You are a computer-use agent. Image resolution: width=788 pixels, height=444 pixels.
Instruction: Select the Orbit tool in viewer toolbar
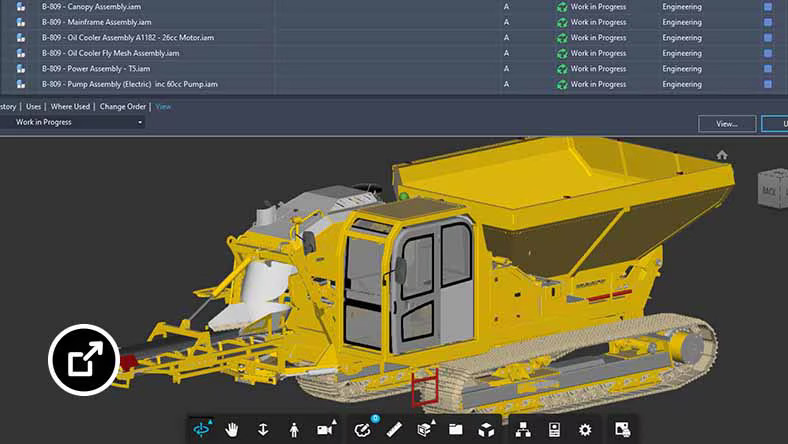201,430
